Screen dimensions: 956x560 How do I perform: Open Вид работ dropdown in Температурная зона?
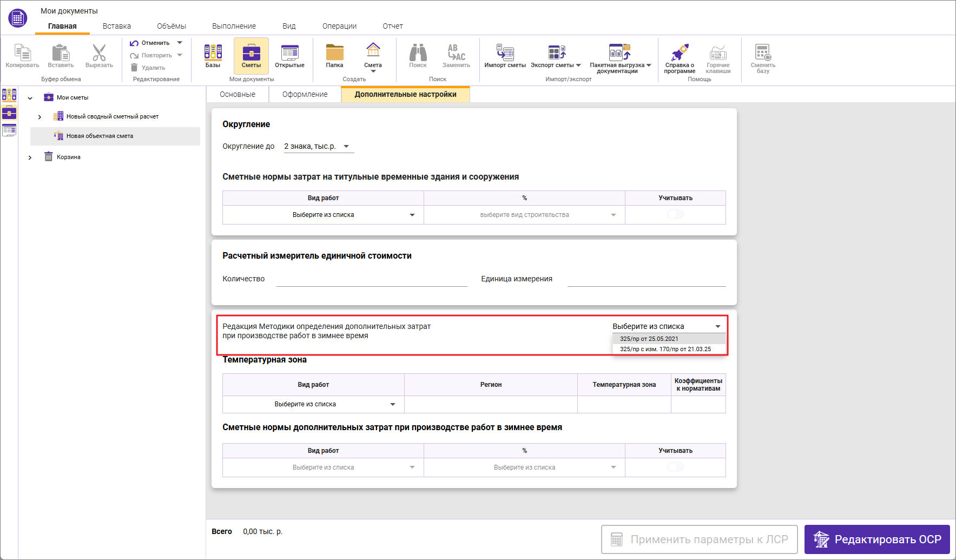click(313, 405)
